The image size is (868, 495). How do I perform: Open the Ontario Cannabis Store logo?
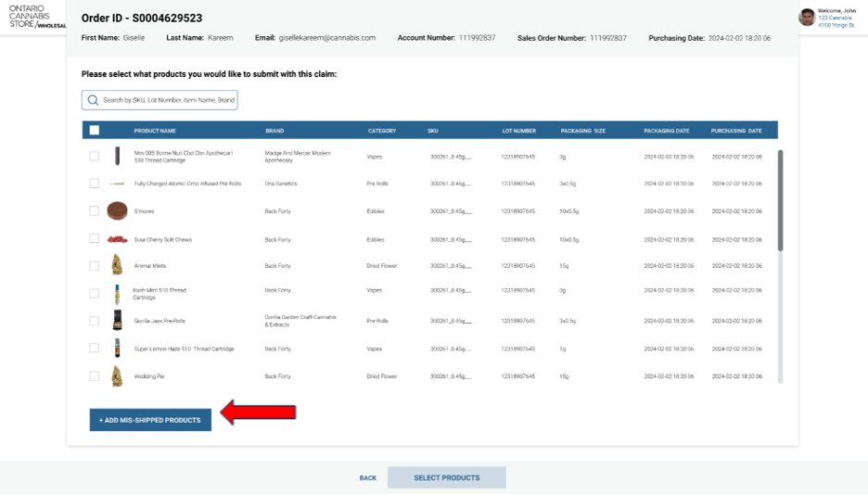pyautogui.click(x=38, y=17)
